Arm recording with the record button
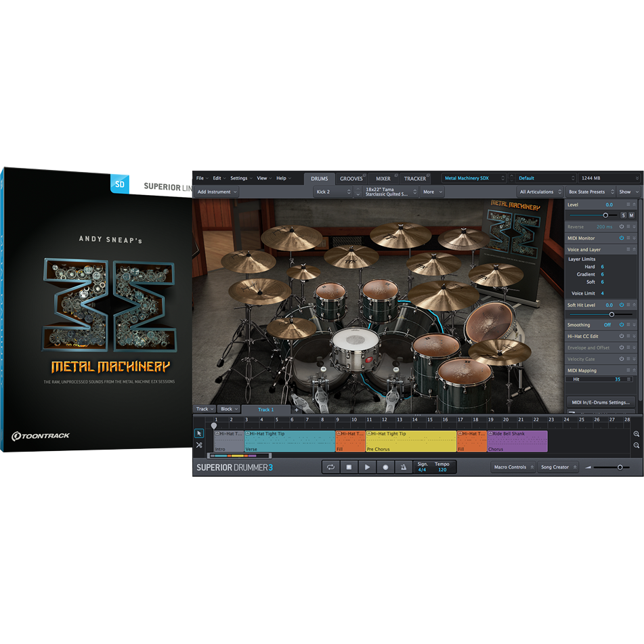 pos(385,467)
